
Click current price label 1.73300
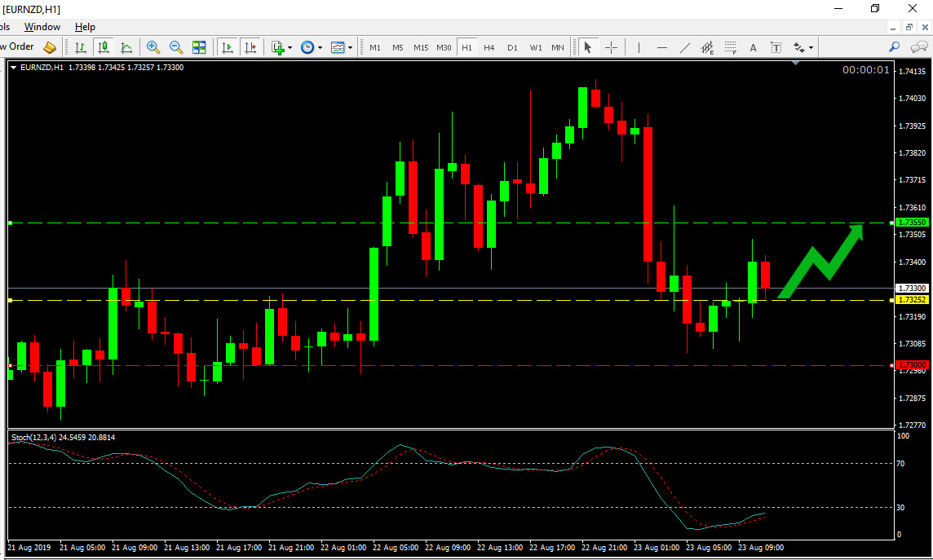pyautogui.click(x=912, y=288)
